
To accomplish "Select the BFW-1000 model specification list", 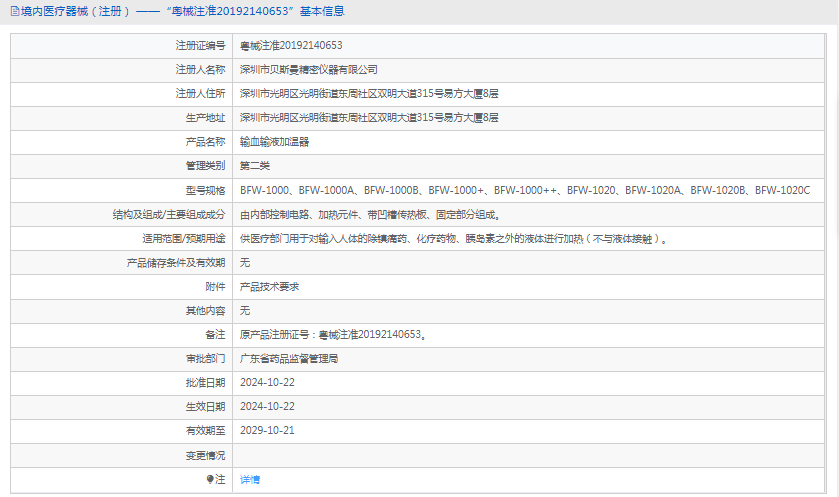I will click(x=525, y=190).
